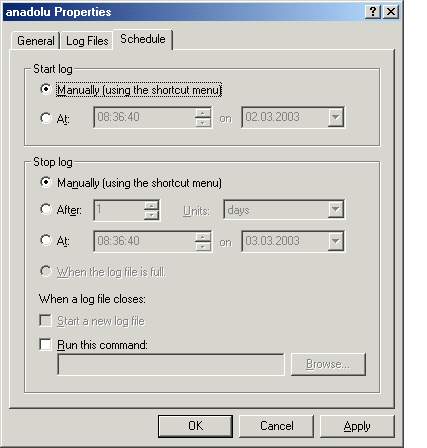Open the Start log date dropdown 02.03.2003

(335, 117)
